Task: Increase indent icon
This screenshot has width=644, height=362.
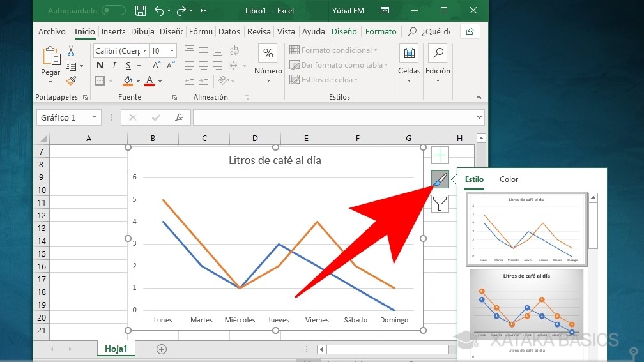Action: coord(204,81)
